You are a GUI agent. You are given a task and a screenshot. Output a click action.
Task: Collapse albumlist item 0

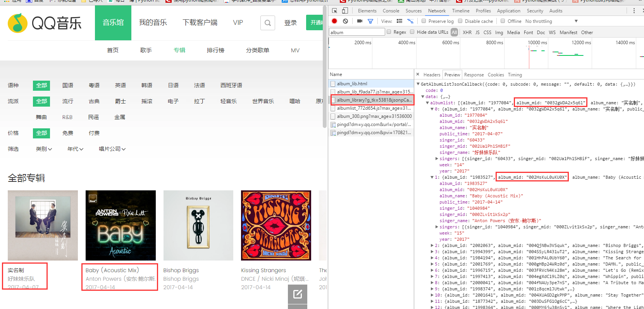click(x=432, y=109)
